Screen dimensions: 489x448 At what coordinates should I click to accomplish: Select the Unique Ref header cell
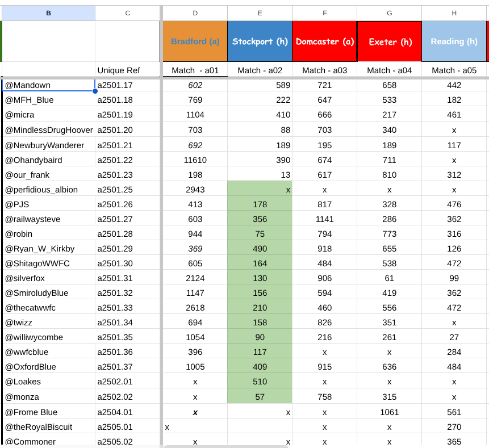click(x=127, y=70)
